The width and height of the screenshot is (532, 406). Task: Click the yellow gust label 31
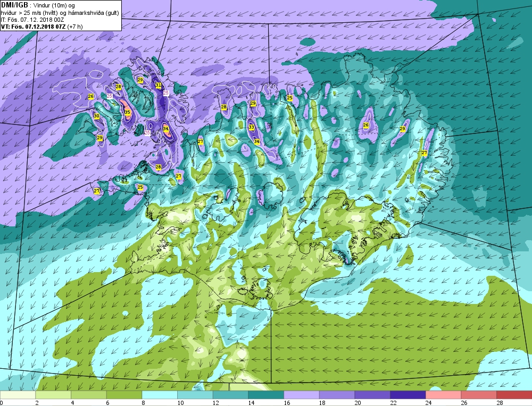pyautogui.click(x=158, y=85)
